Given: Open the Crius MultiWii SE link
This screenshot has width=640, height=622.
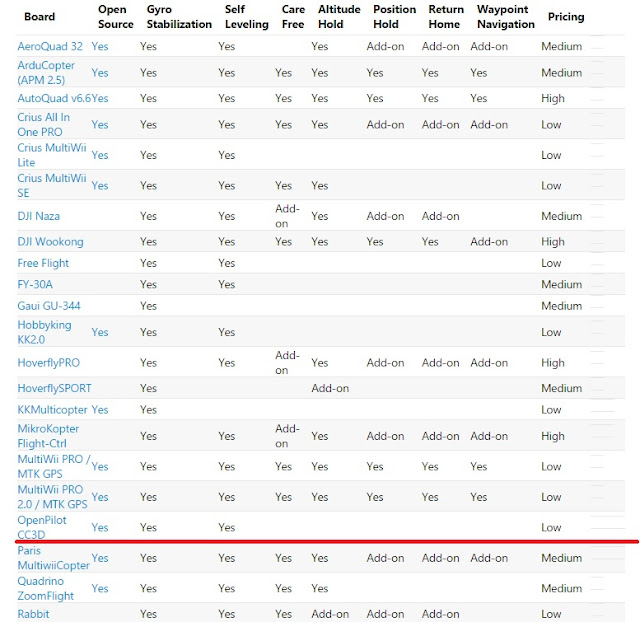Looking at the screenshot, I should [x=52, y=186].
